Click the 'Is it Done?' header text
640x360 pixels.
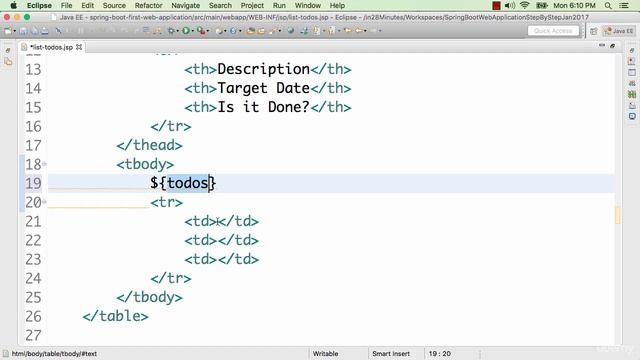click(x=263, y=107)
